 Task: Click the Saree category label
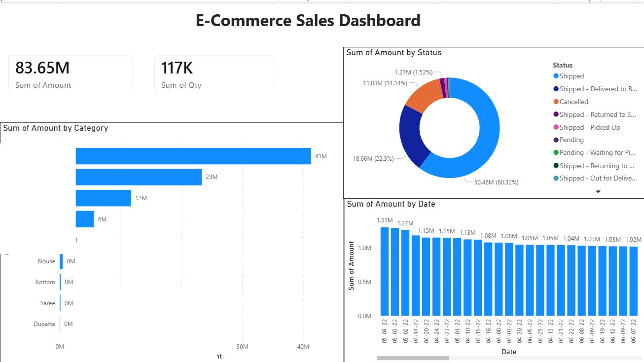click(x=48, y=303)
